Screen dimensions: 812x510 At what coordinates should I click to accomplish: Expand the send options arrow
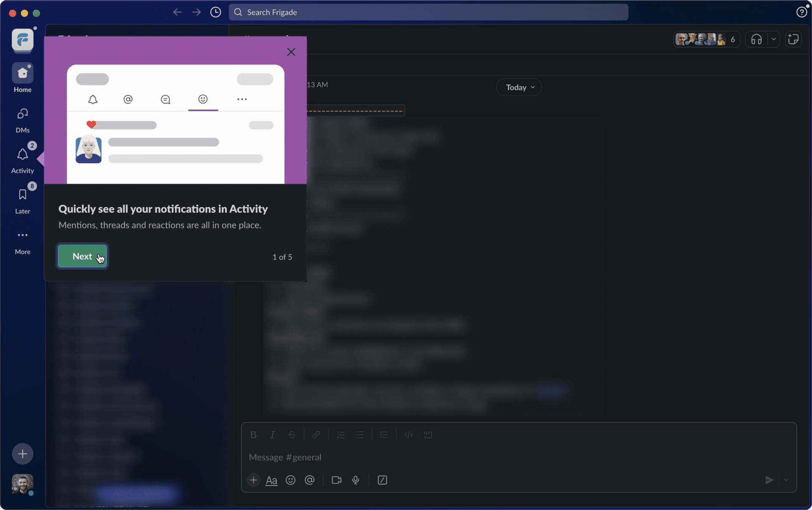pos(786,480)
